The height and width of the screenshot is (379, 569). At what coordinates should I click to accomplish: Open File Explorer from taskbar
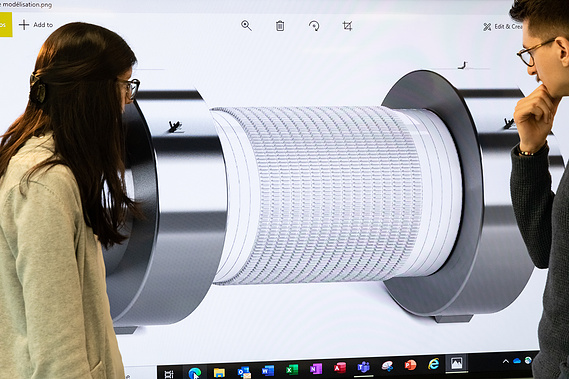click(x=219, y=372)
